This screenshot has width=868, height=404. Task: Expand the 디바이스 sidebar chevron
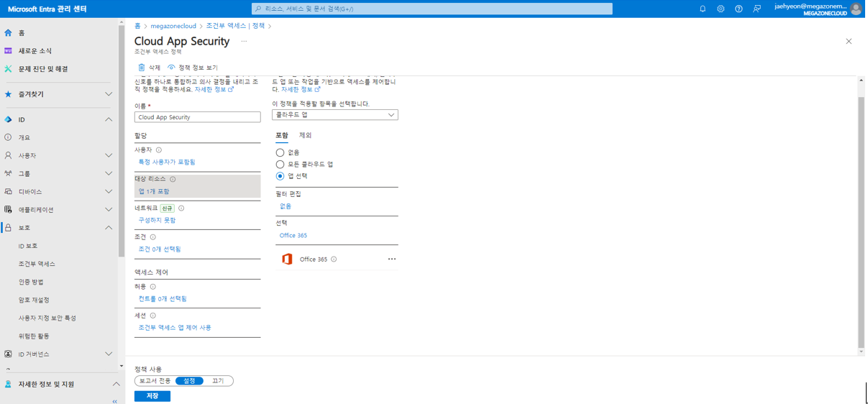[109, 192]
